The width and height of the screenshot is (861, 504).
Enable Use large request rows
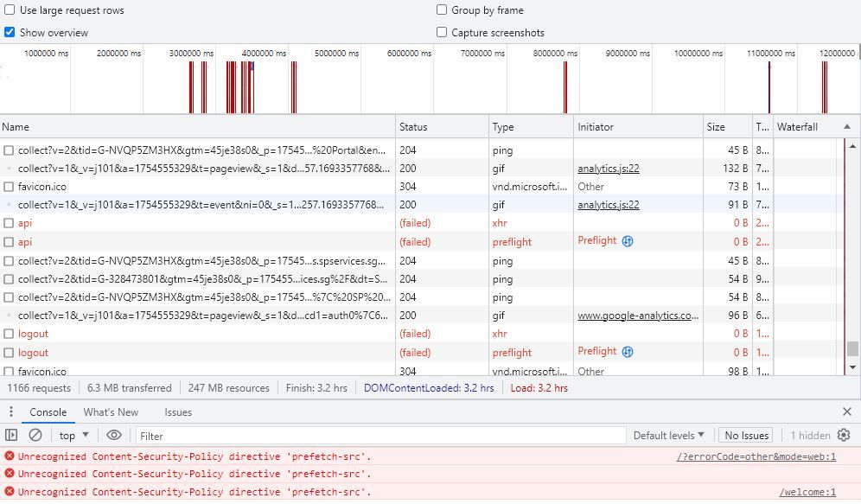(10, 10)
